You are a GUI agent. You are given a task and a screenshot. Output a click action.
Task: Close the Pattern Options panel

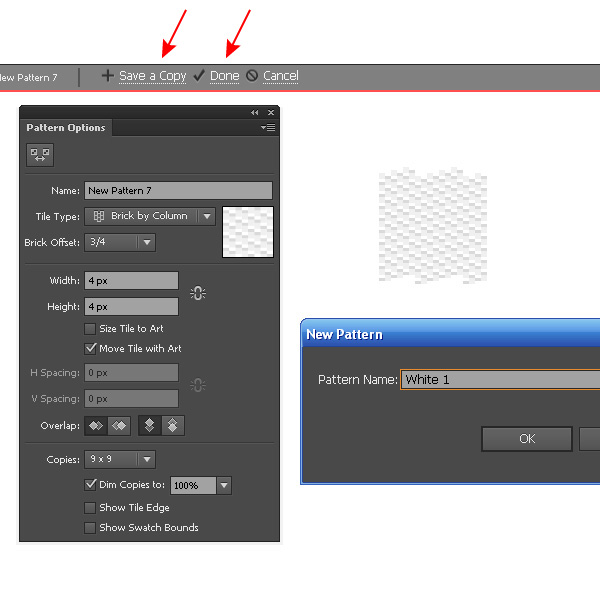pos(271,112)
